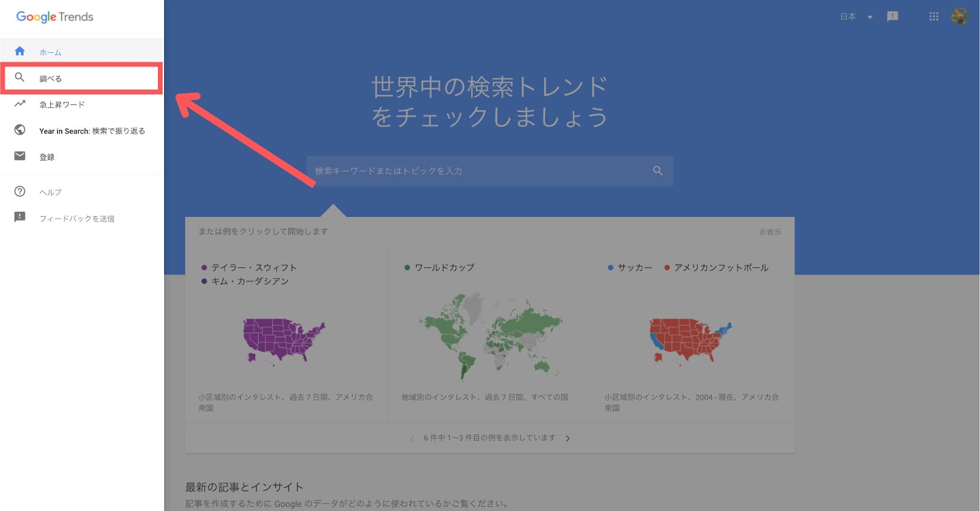The height and width of the screenshot is (511, 980).
Task: Click the red and blue USA map
Action: pos(691,341)
